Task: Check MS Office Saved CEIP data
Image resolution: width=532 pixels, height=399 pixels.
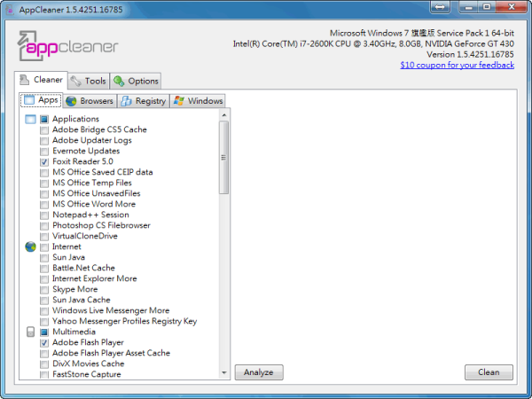Action: click(x=44, y=172)
